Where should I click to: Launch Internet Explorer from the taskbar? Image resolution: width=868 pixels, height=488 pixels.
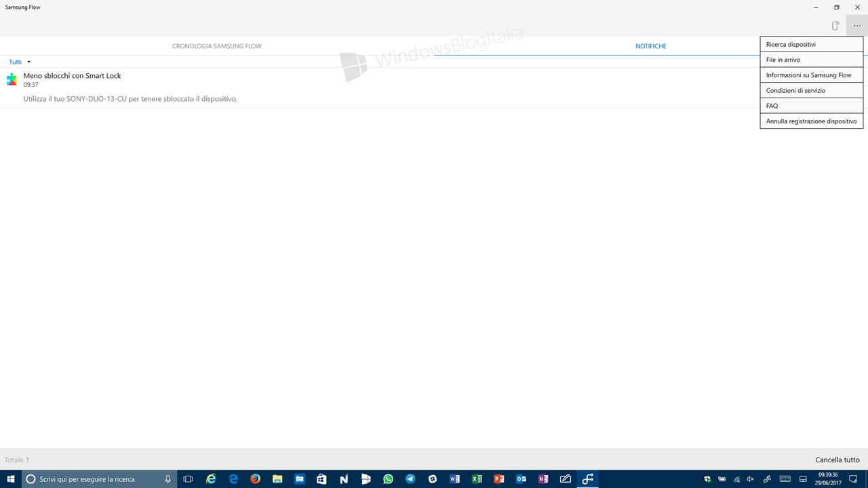(211, 479)
